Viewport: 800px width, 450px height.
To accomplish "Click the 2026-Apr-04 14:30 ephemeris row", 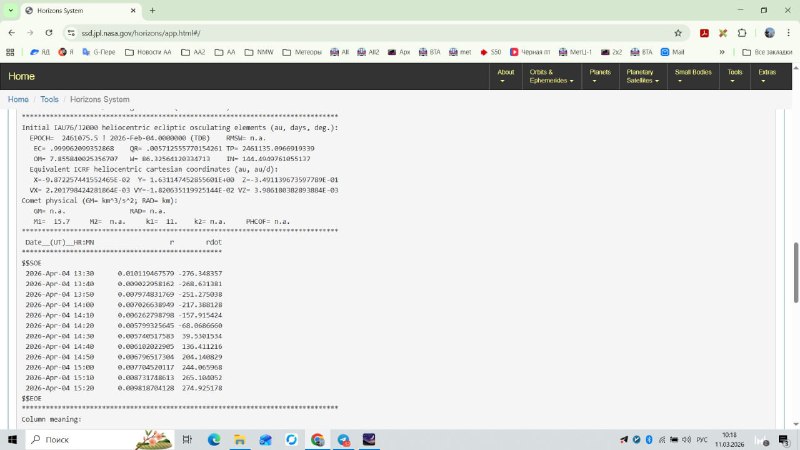I will [124, 336].
